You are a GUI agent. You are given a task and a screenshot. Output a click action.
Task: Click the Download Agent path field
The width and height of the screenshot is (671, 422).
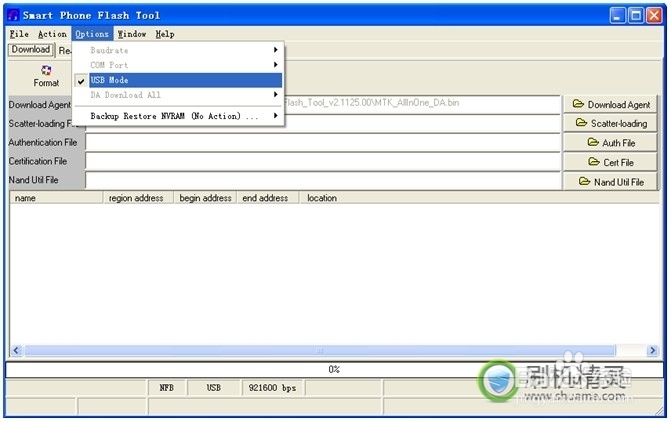pyautogui.click(x=422, y=104)
